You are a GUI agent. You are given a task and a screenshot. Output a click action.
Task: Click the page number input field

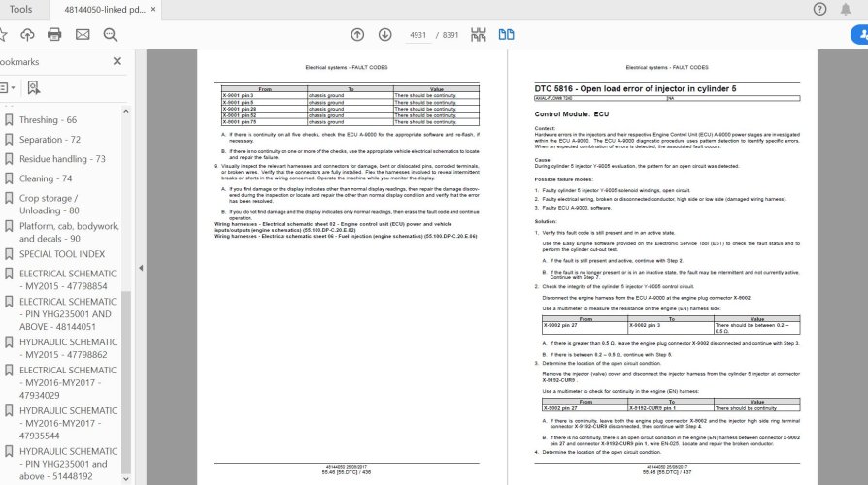417,35
